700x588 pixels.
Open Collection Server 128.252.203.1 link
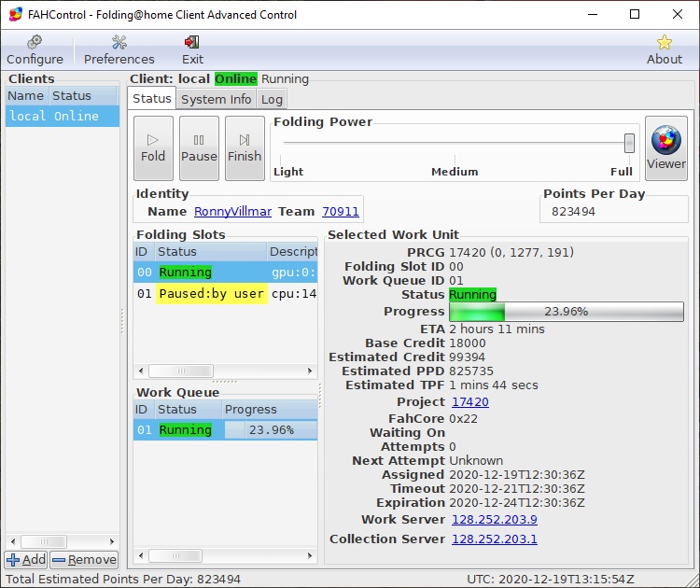pyautogui.click(x=494, y=539)
